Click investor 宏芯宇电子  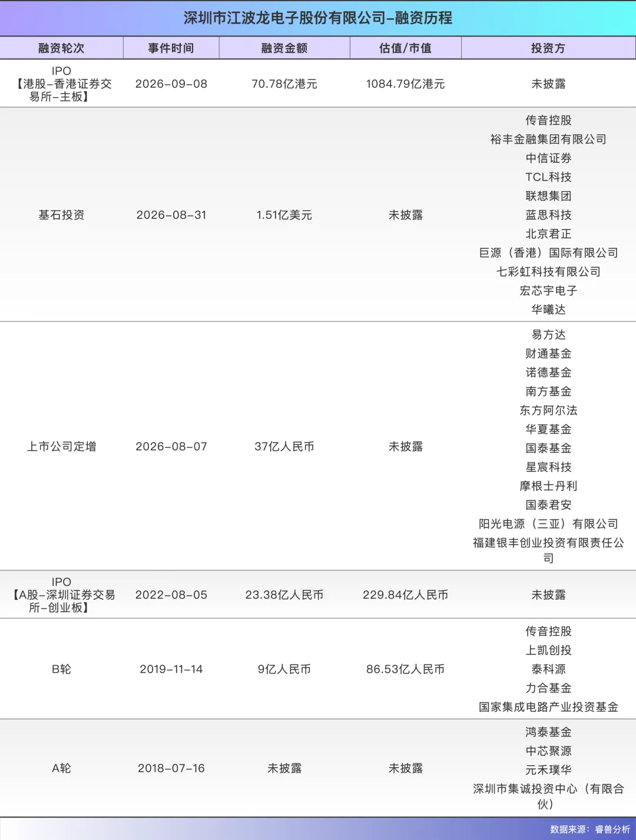(548, 290)
